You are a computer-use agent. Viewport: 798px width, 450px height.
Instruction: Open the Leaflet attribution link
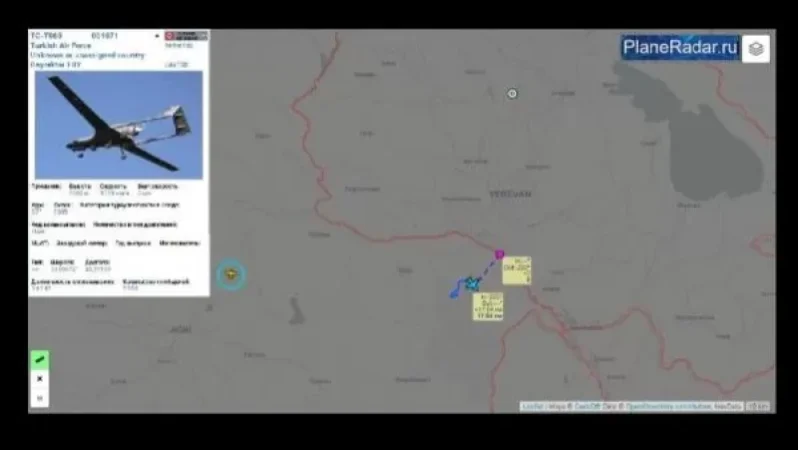[x=529, y=406]
